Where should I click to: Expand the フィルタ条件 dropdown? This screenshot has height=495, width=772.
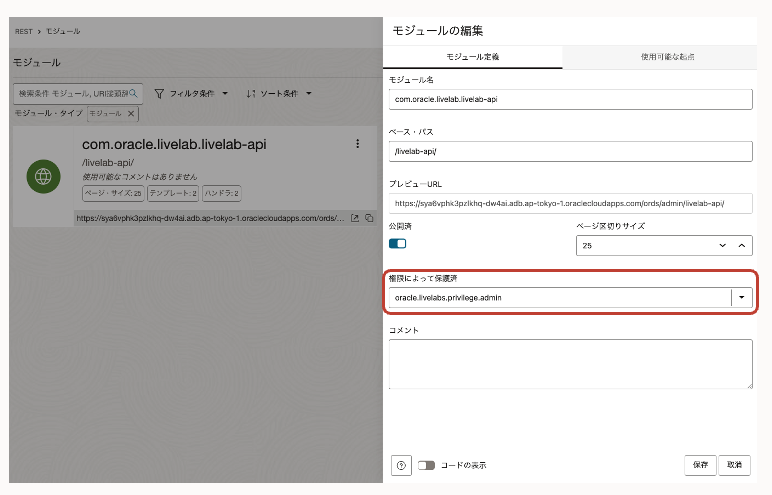click(x=225, y=93)
